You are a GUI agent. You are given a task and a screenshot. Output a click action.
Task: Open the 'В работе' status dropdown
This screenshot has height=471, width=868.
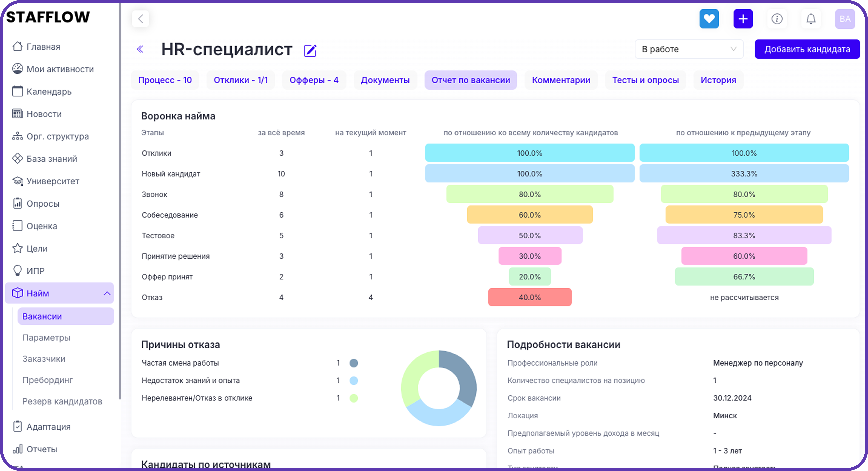[x=689, y=49]
